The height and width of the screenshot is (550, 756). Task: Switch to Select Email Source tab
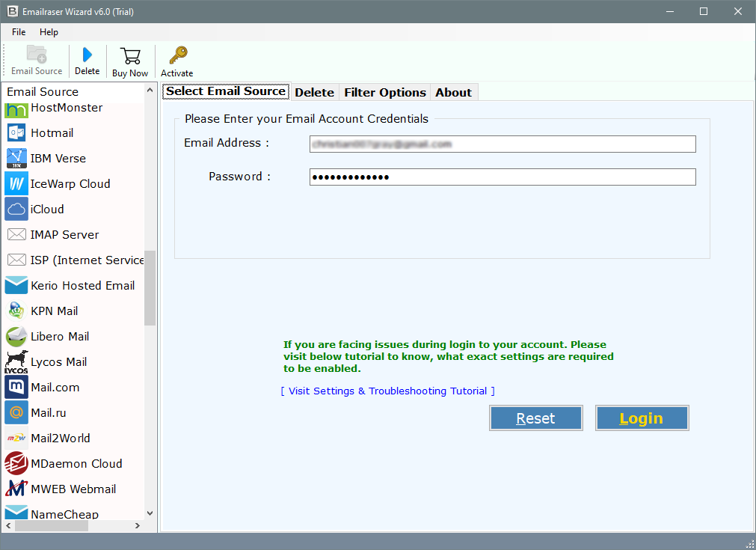point(226,91)
